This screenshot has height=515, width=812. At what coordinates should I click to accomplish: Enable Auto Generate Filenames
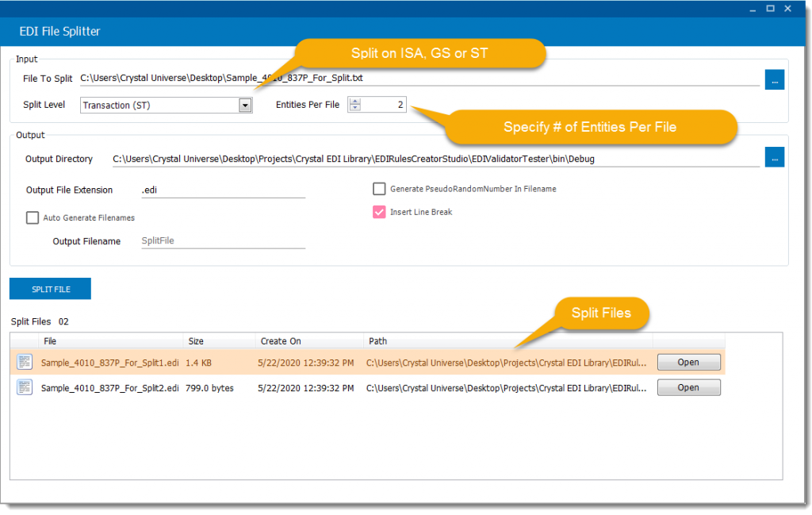33,217
